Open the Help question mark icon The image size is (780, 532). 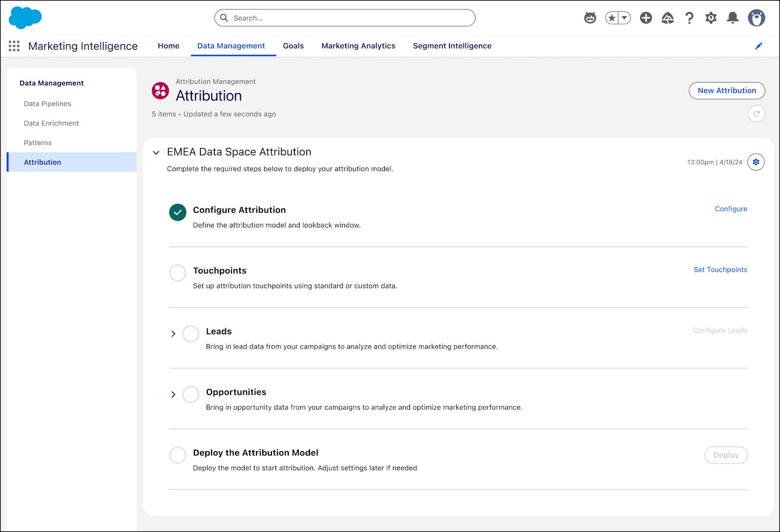point(689,18)
